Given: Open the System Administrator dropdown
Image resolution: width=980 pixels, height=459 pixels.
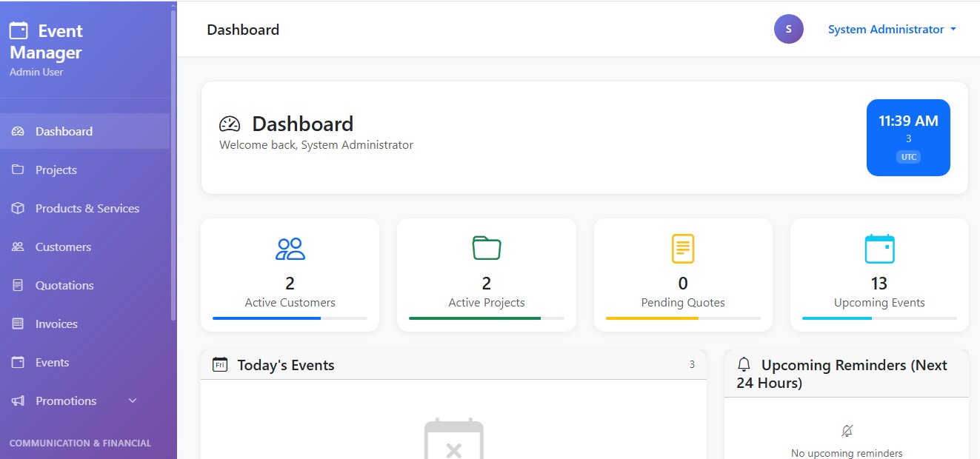Looking at the screenshot, I should 891,29.
